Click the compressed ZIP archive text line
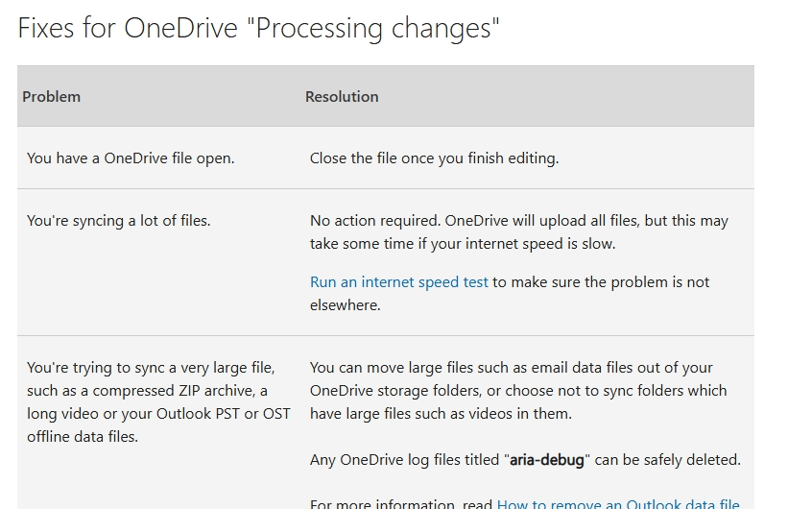The image size is (812, 509). pyautogui.click(x=147, y=391)
